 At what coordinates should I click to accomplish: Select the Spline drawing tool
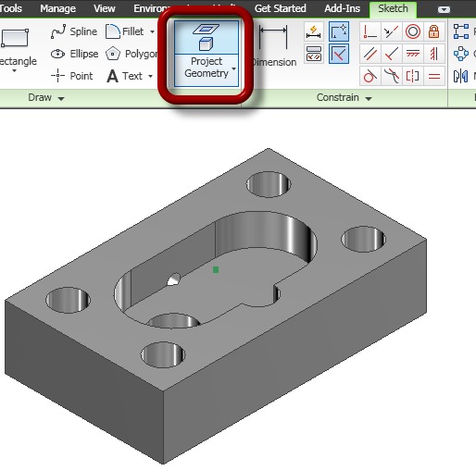74,31
